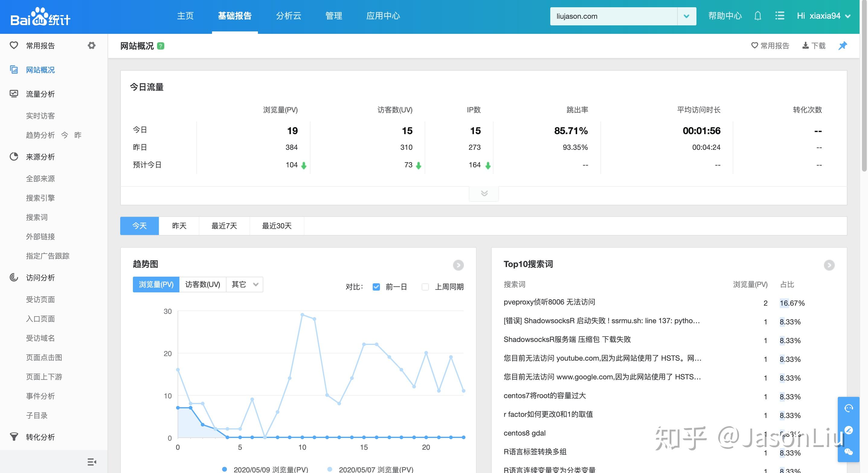Click the 转化分析 funnel icon
Viewport: 868px width, 473px height.
[x=14, y=437]
